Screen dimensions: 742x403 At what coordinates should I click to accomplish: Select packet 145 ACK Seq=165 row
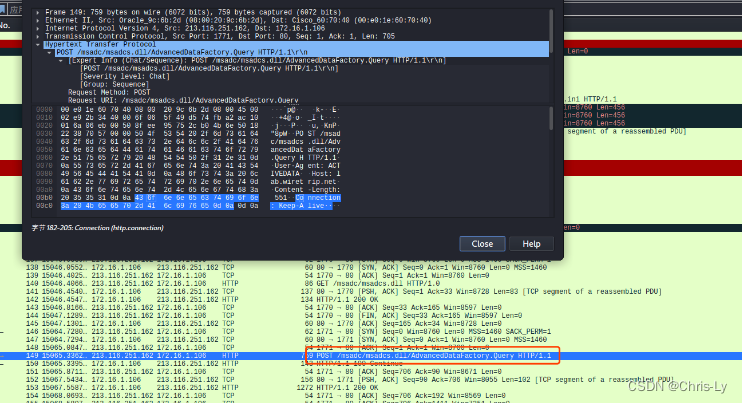coord(371,324)
